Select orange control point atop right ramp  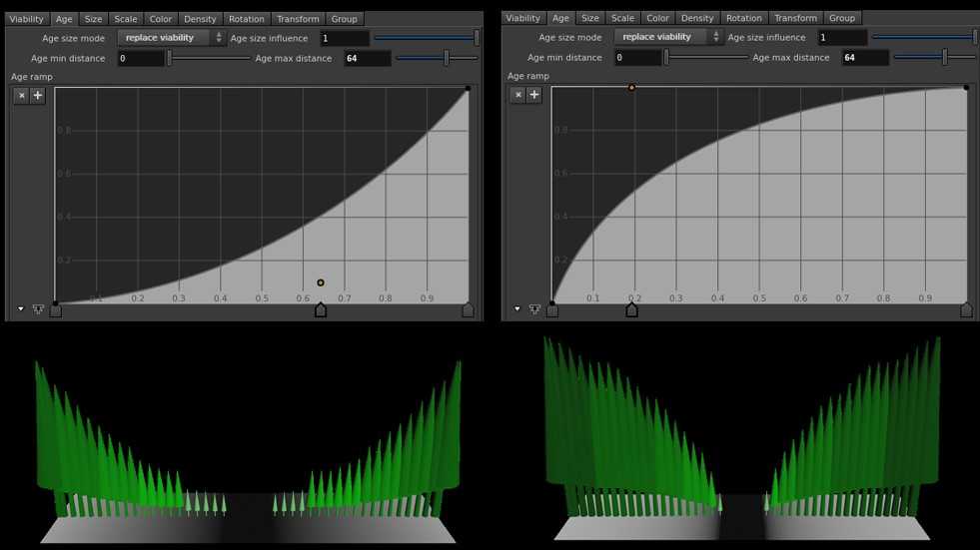click(632, 88)
